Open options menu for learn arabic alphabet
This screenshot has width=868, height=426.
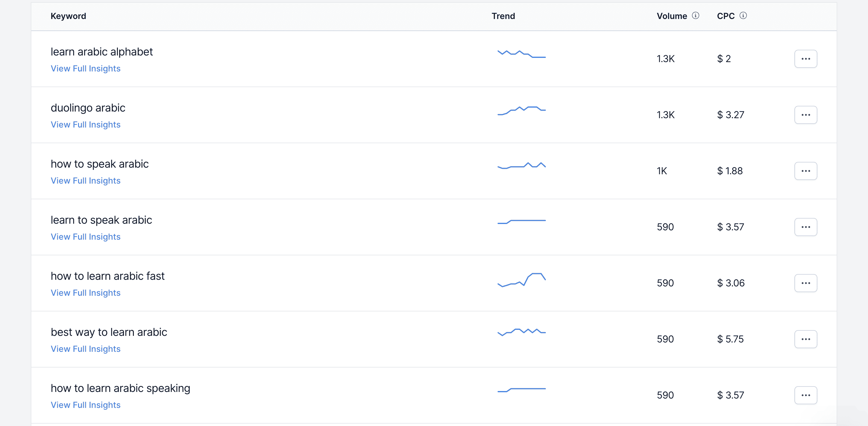806,59
